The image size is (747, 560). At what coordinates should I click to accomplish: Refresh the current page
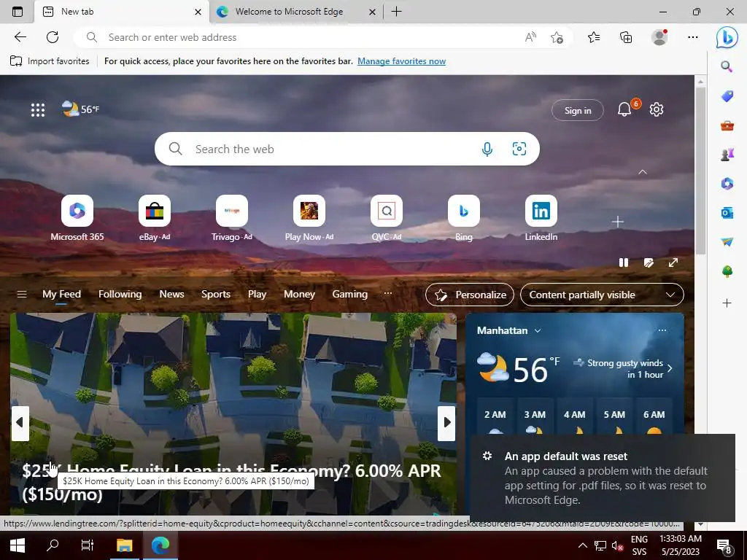click(x=53, y=37)
